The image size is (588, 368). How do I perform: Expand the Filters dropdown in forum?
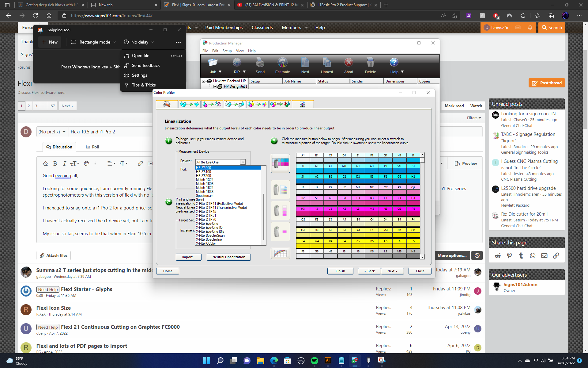pyautogui.click(x=474, y=118)
